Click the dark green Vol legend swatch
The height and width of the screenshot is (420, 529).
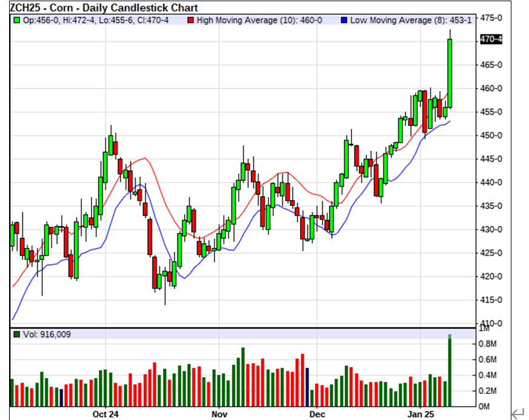point(17,335)
